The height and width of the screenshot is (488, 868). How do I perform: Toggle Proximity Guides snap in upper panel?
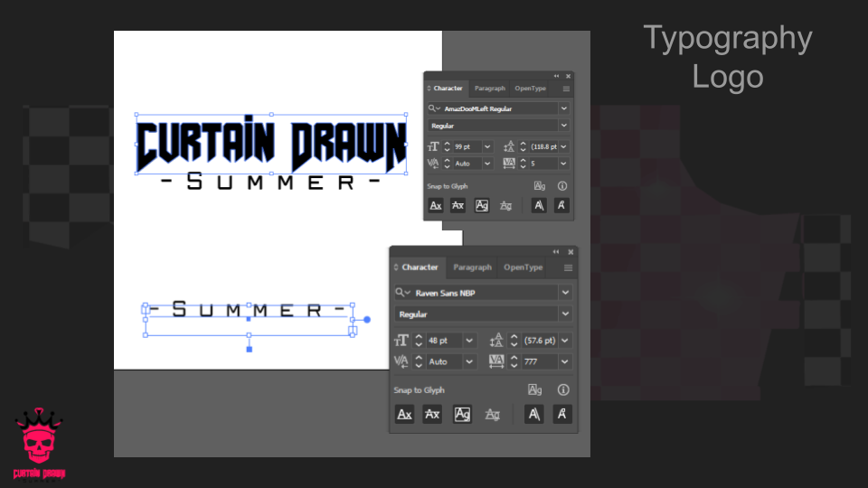[505, 205]
